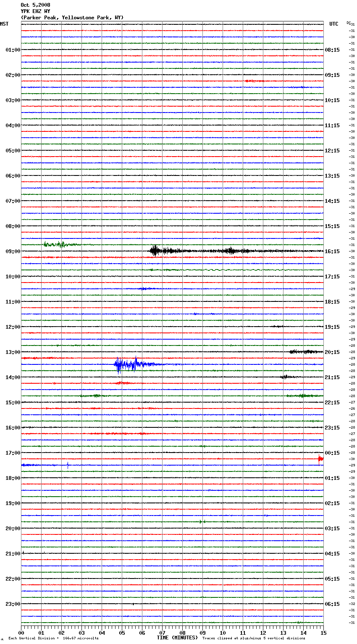Click the "14:15" UTC time label
Viewport: 357px width, 644px height.
click(x=332, y=201)
